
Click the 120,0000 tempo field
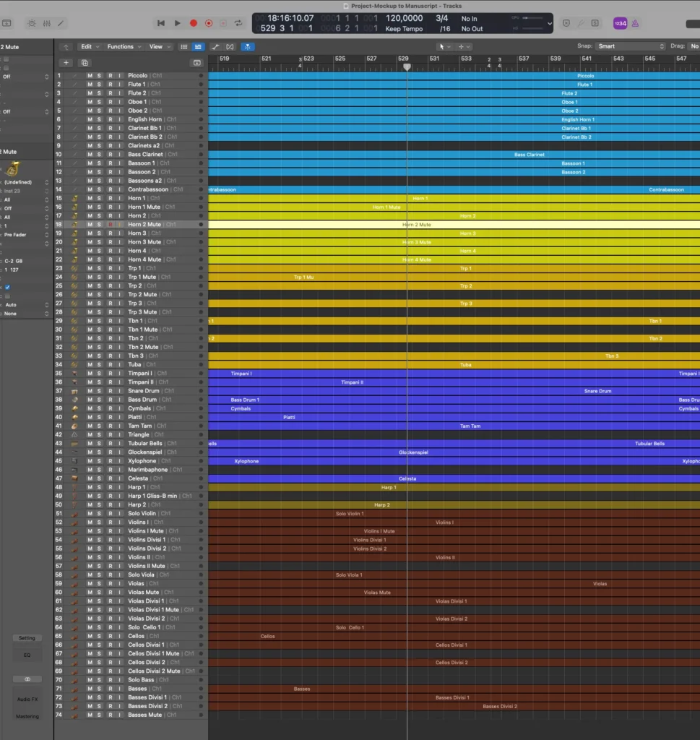[405, 18]
